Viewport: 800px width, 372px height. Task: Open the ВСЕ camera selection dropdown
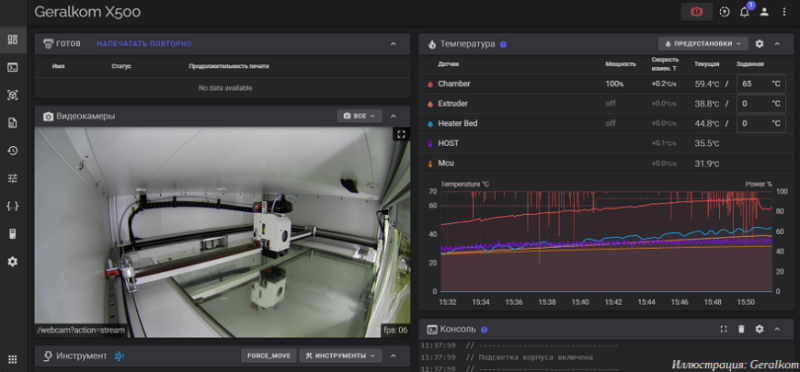point(360,116)
